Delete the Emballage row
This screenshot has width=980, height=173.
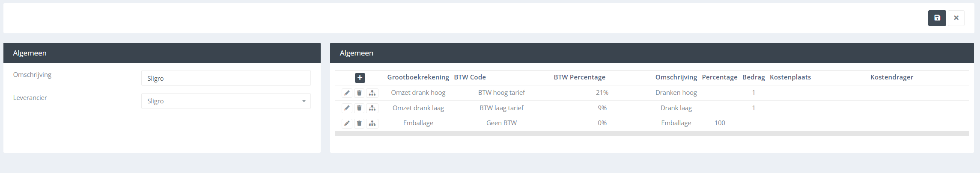coord(359,123)
